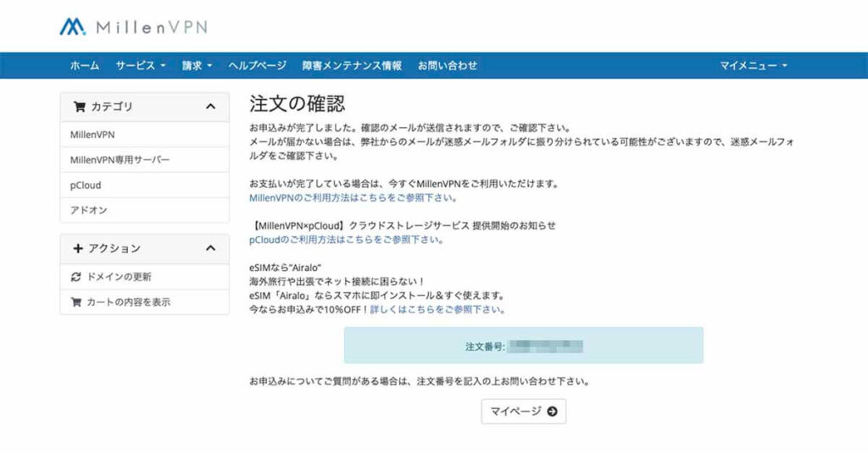Collapse the アクション panel chevron
Screen dimensions: 868x454
pos(210,248)
